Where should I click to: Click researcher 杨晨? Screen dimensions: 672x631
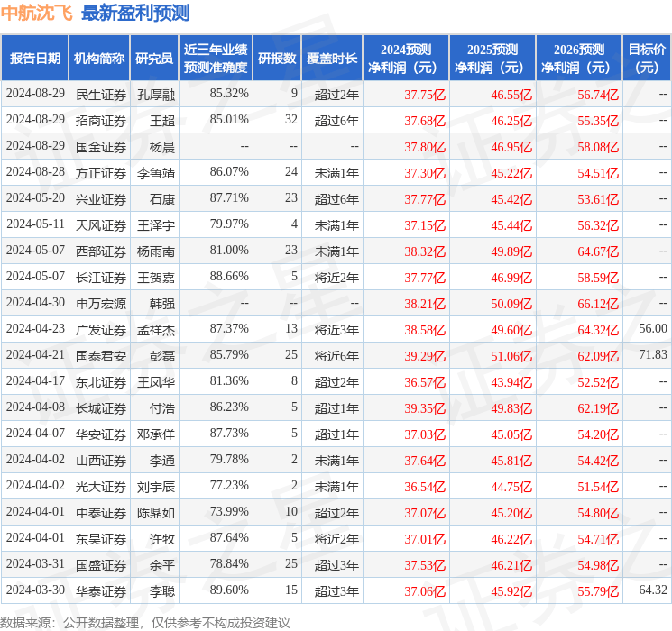(x=162, y=147)
